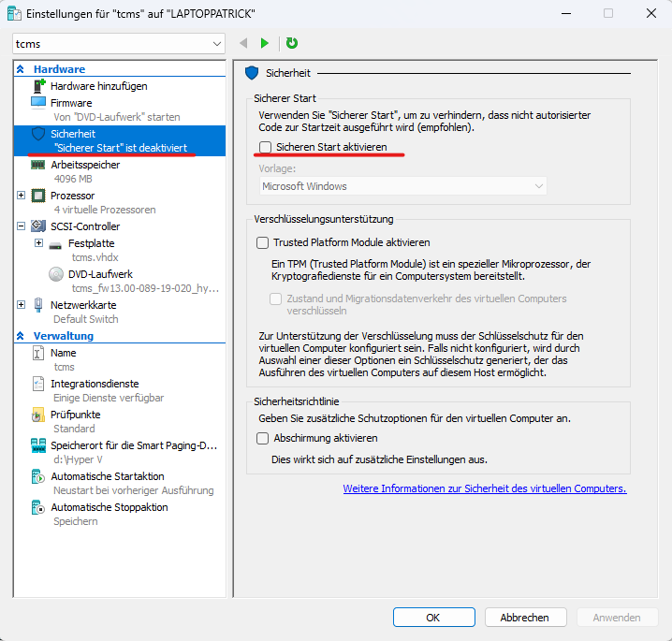672x641 pixels.
Task: Click the OK button
Action: pyautogui.click(x=433, y=618)
